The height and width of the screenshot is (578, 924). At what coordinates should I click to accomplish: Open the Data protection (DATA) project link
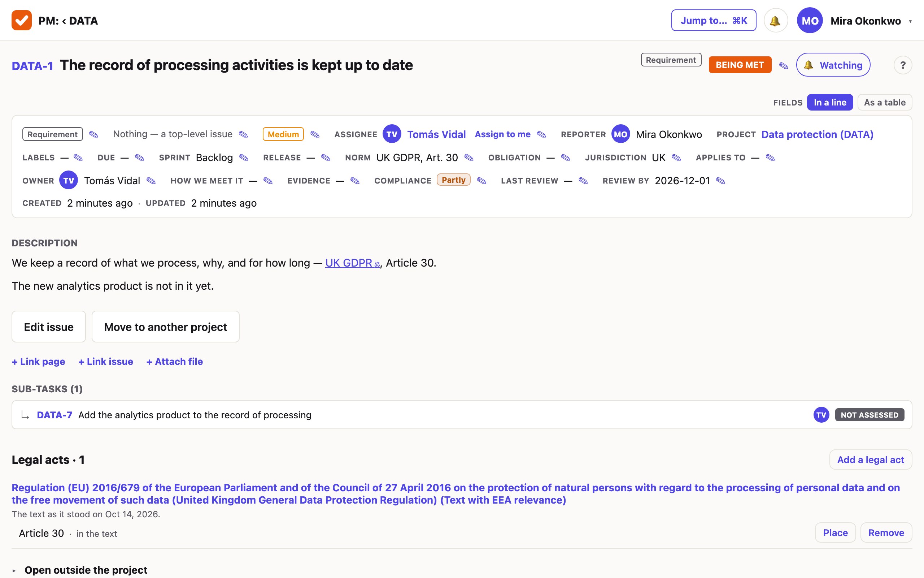(x=817, y=134)
